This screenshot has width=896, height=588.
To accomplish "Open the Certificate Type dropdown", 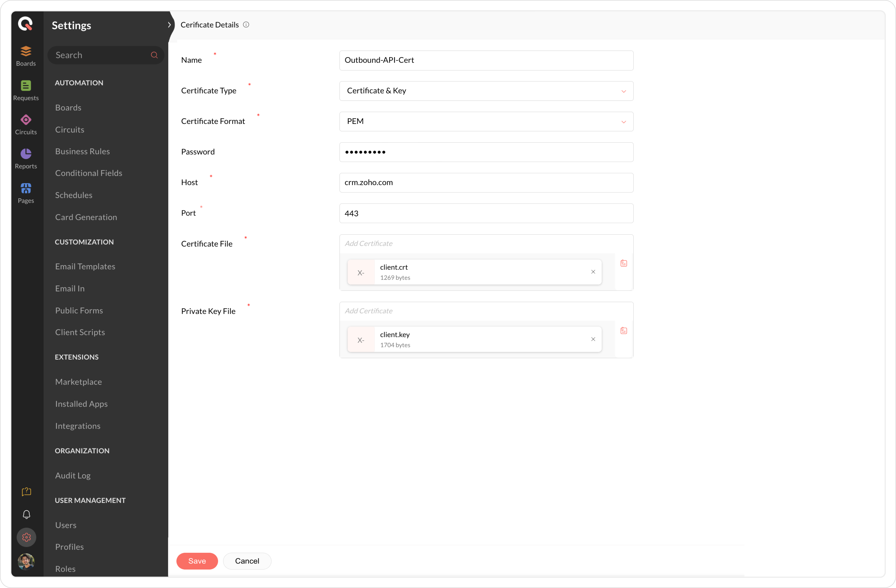I will (x=486, y=91).
